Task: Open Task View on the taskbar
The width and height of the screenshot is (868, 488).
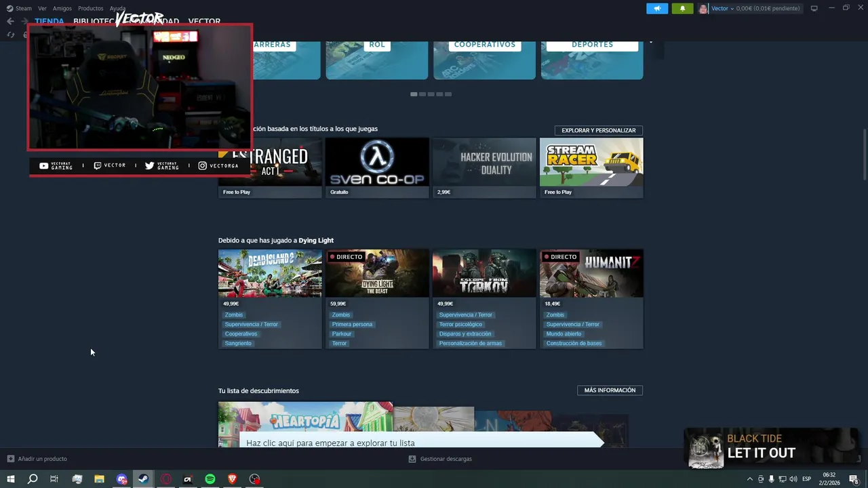Action: click(54, 479)
